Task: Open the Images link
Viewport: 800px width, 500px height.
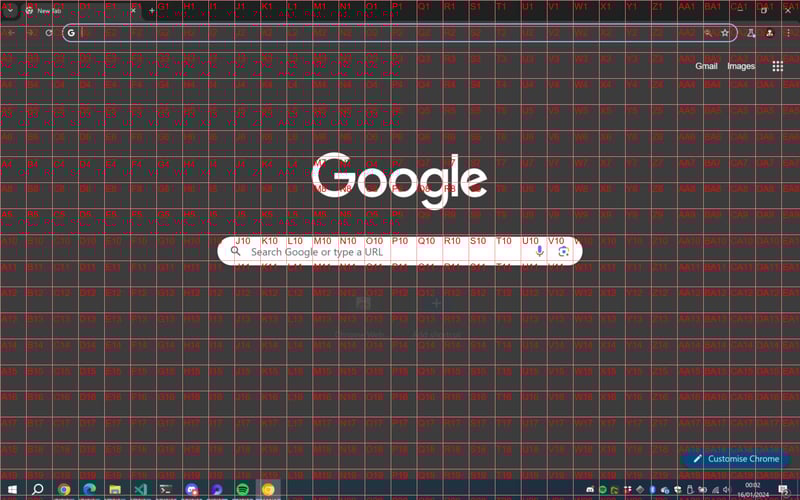Action: tap(741, 66)
